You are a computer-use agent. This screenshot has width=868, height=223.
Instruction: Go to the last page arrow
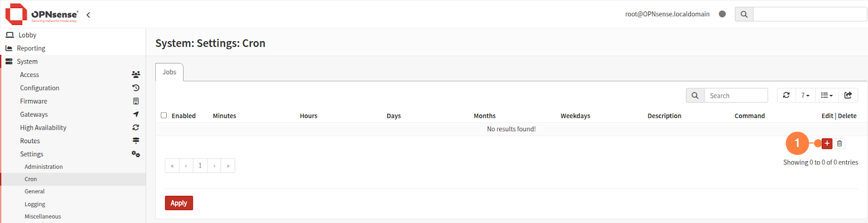tap(228, 165)
